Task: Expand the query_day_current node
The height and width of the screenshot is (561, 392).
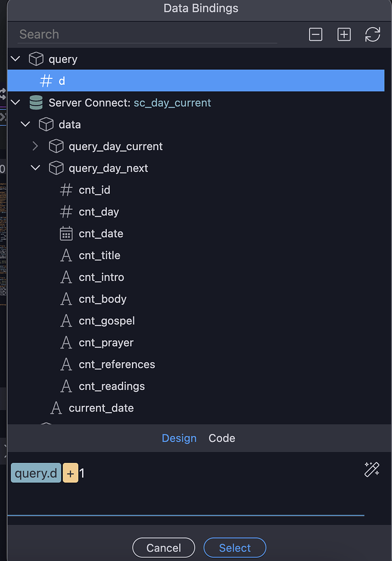Action: [x=35, y=146]
